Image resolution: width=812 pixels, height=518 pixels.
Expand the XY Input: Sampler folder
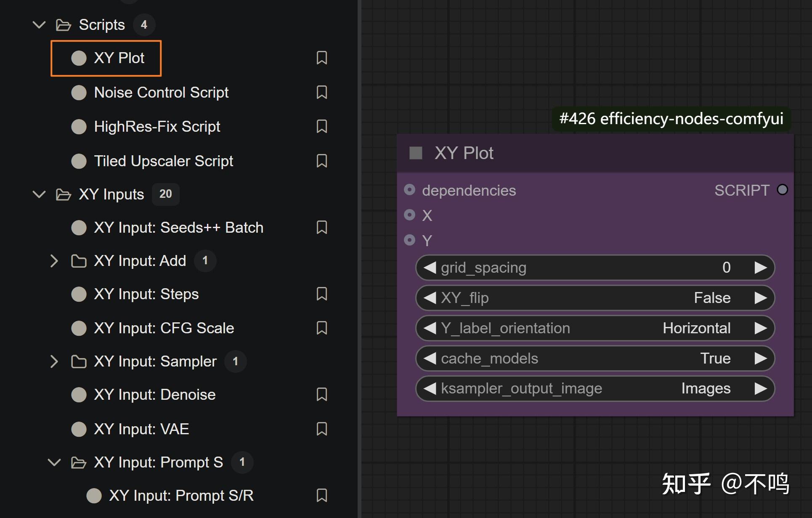54,361
